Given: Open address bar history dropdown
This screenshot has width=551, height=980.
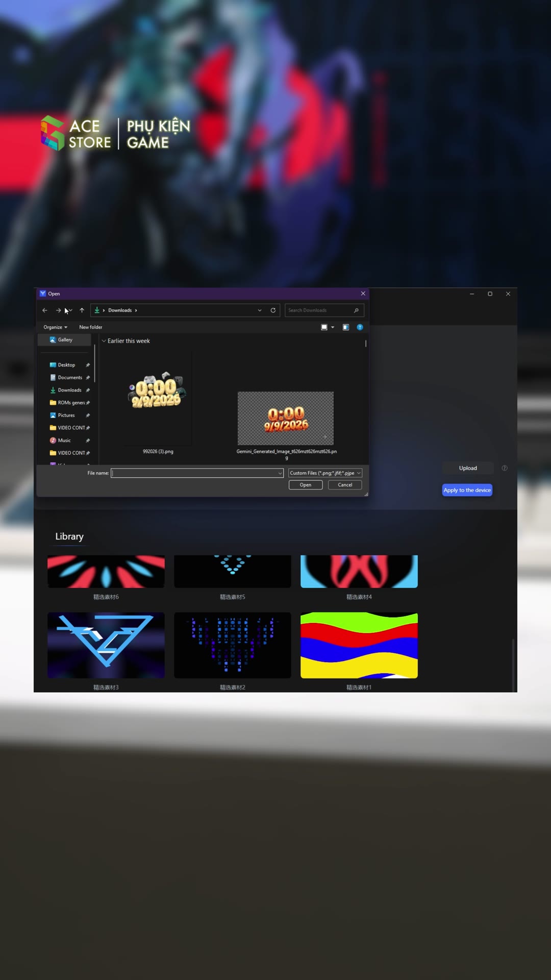Looking at the screenshot, I should click(x=260, y=310).
